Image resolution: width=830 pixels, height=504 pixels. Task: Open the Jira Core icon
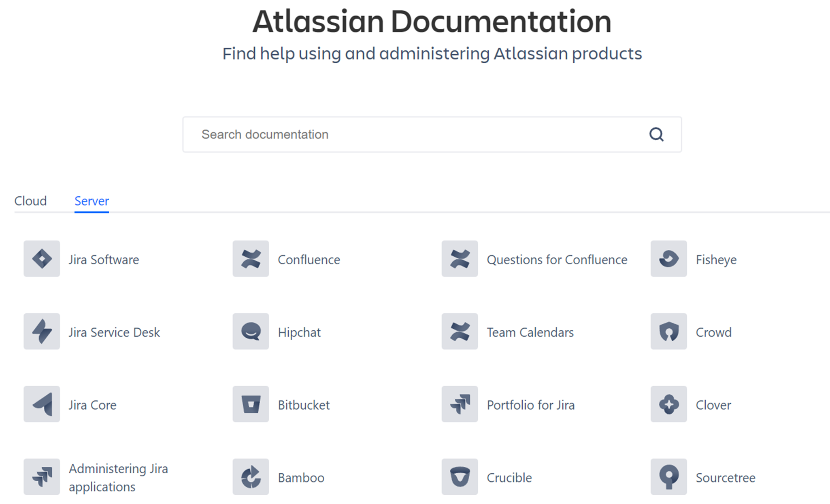coord(42,404)
